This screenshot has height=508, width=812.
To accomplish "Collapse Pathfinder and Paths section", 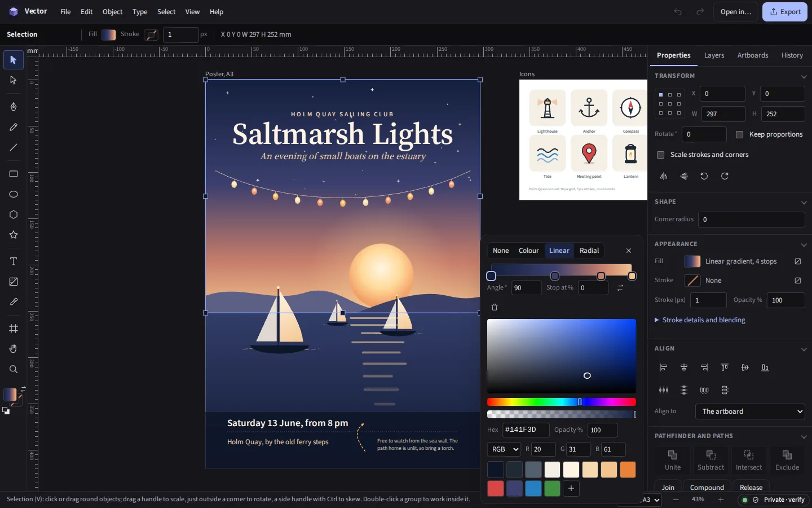I will (x=804, y=436).
